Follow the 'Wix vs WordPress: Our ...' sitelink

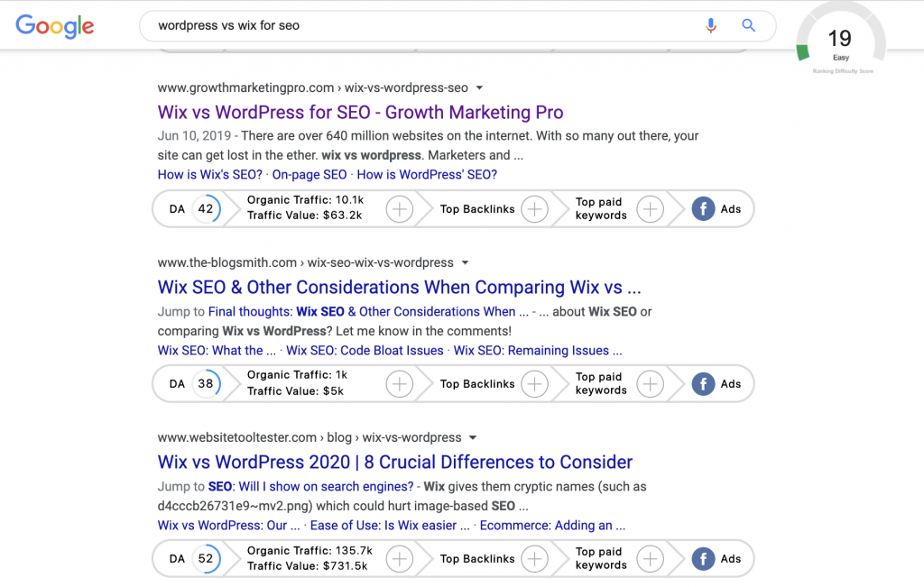228,525
